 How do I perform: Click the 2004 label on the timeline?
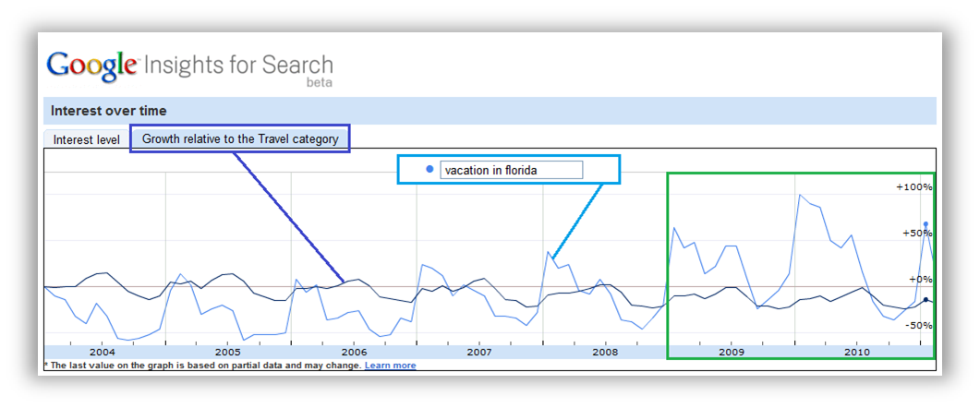[x=103, y=353]
